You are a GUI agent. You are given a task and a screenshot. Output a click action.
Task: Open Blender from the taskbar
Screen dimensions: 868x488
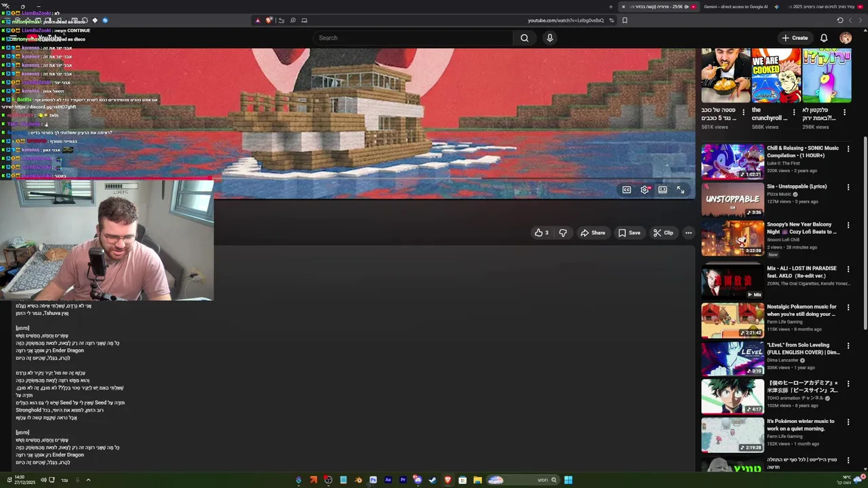[358, 480]
